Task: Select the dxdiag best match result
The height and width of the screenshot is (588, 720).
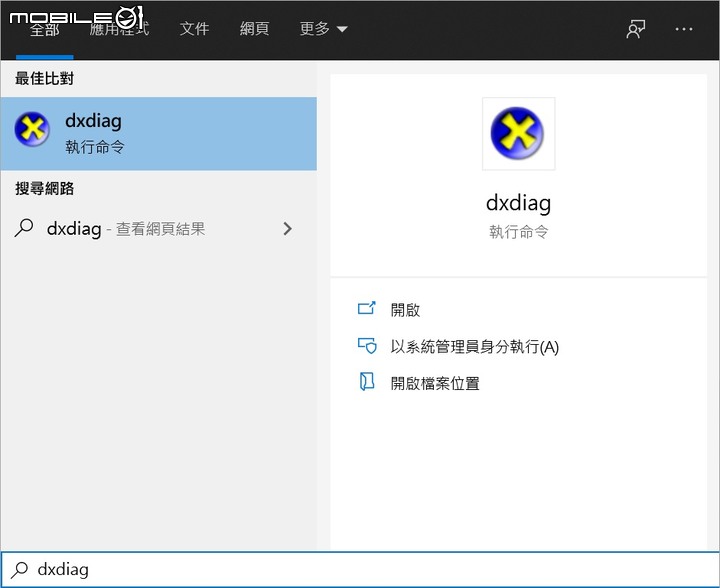Action: click(158, 134)
